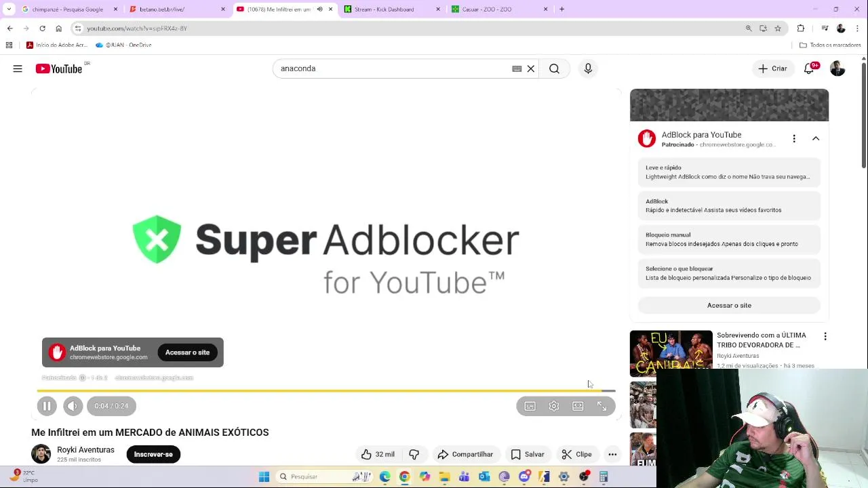Screen dimensions: 868x488
Task: Go to the YouTube home logo
Action: click(x=59, y=68)
